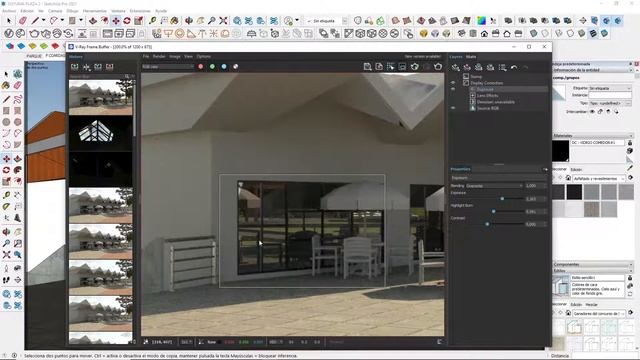Screen dimensions: 640x360
Task: Toggle visibility eye of Display Correction layer
Action: pyautogui.click(x=453, y=83)
